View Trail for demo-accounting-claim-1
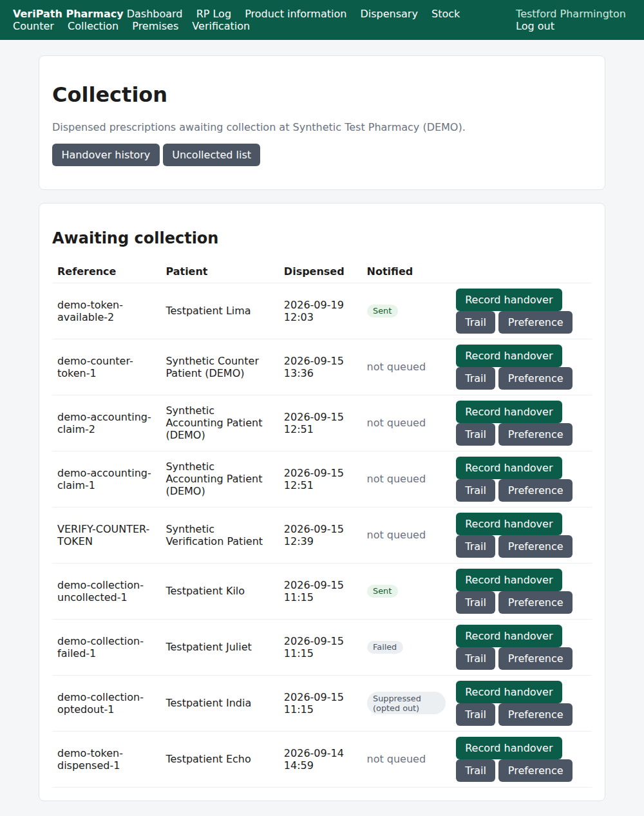Screen dimensions: 644x816 tap(475, 490)
